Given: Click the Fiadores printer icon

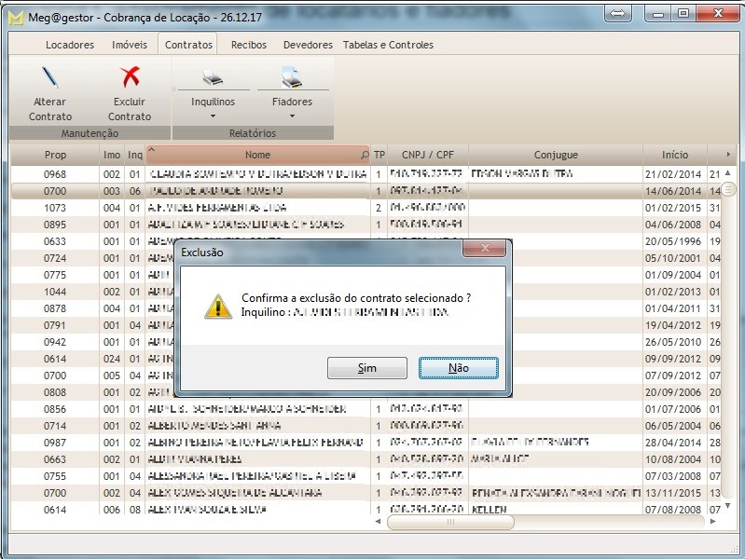Looking at the screenshot, I should click(292, 77).
